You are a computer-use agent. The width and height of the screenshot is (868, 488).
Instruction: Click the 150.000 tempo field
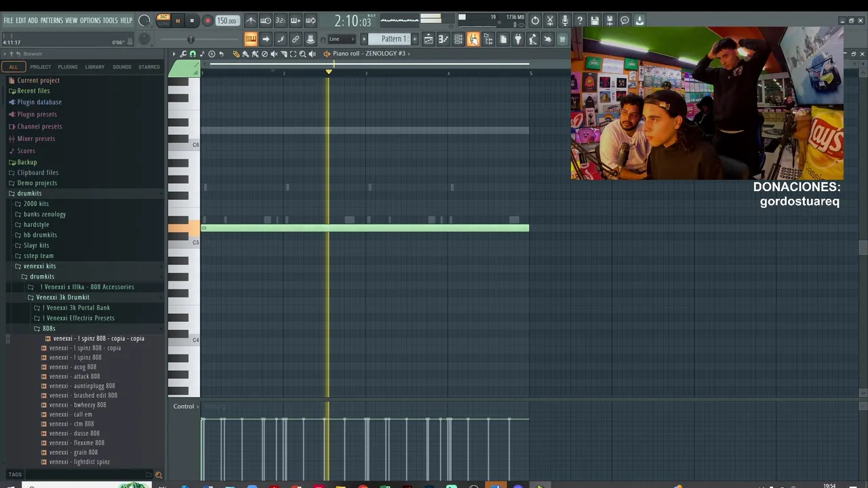[x=226, y=21]
